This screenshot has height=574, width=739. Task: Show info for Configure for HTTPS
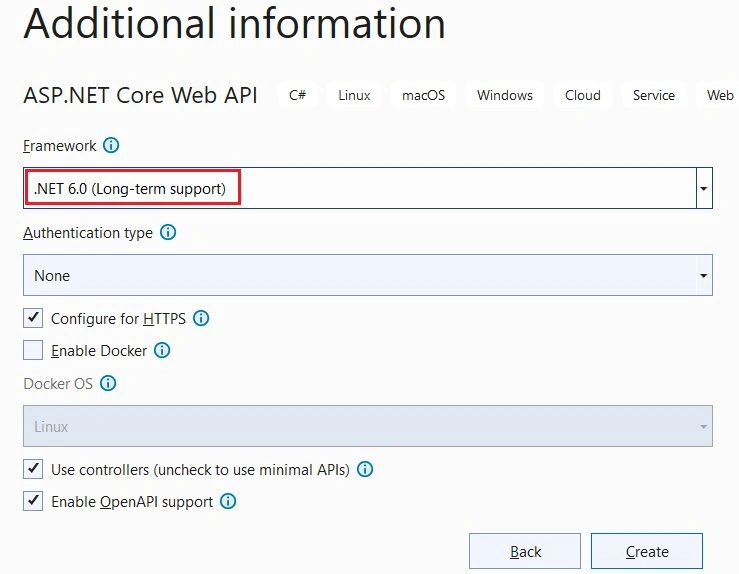coord(201,319)
